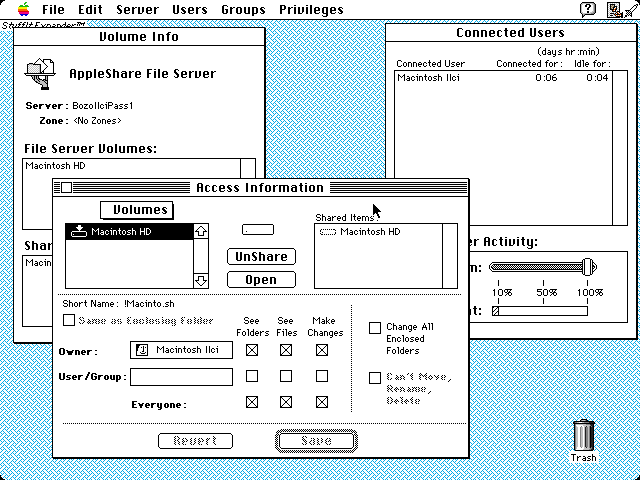The width and height of the screenshot is (640, 480).
Task: Open the Groups menu
Action: click(243, 9)
